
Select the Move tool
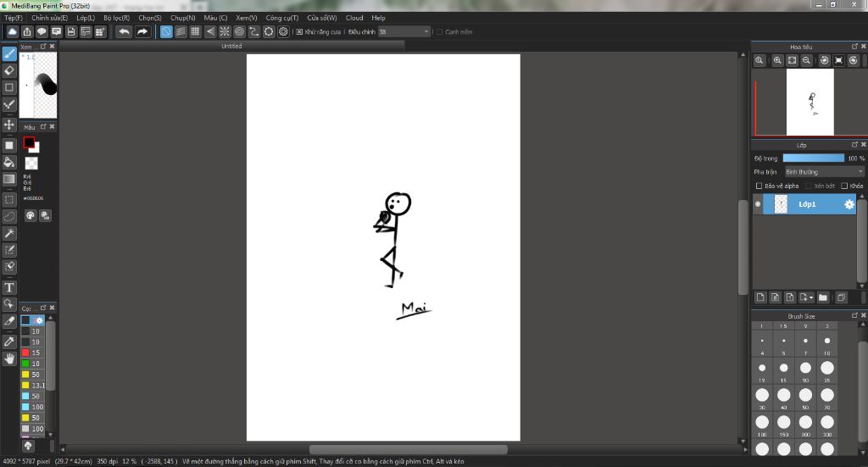pyautogui.click(x=9, y=125)
